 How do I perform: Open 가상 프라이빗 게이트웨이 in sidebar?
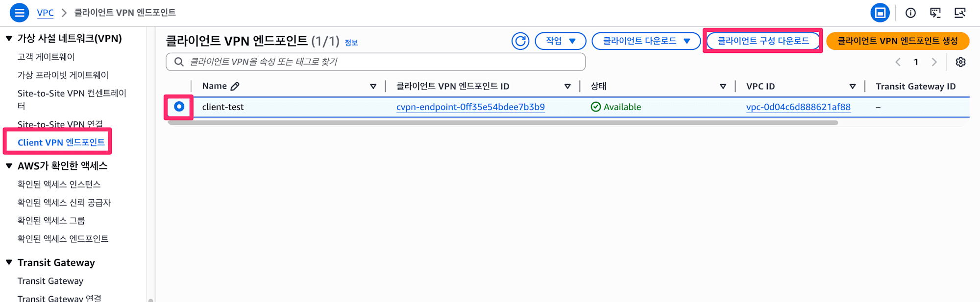point(63,75)
